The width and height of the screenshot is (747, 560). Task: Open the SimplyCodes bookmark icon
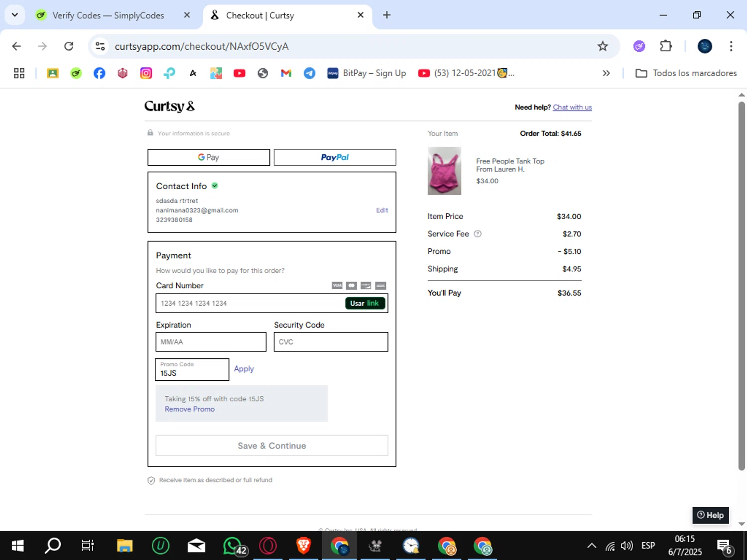click(76, 73)
